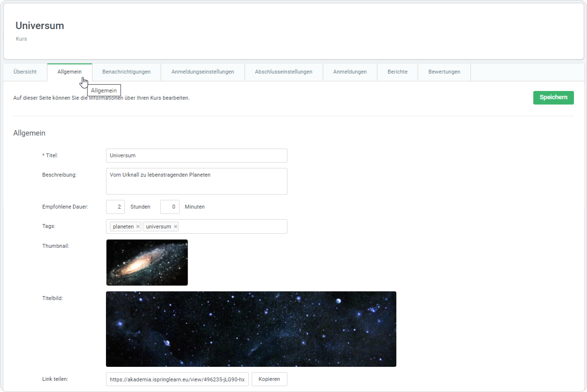Click the share link URL field

(x=177, y=379)
